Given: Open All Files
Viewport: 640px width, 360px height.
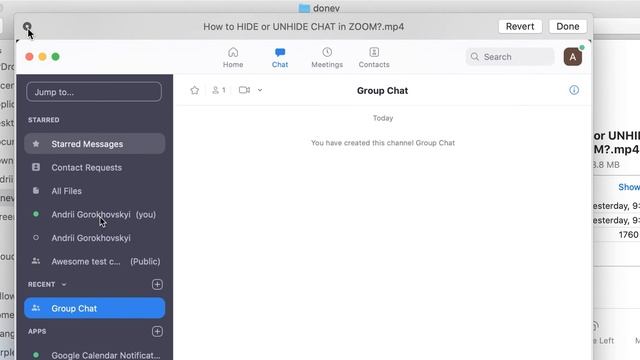Looking at the screenshot, I should coord(95,191).
